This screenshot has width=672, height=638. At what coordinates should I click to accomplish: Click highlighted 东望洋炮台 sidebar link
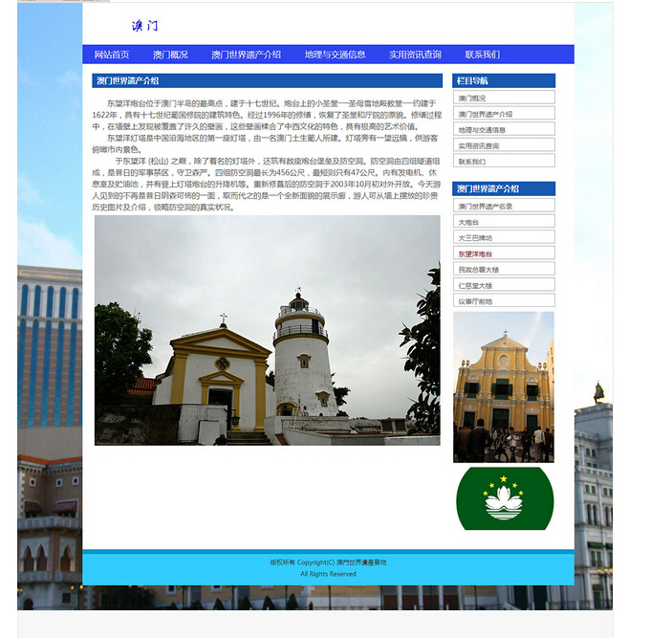point(503,253)
